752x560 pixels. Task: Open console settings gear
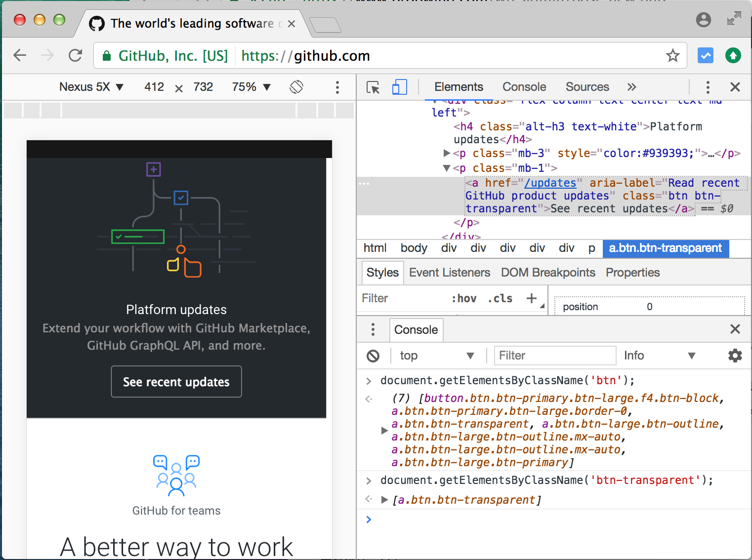(735, 356)
